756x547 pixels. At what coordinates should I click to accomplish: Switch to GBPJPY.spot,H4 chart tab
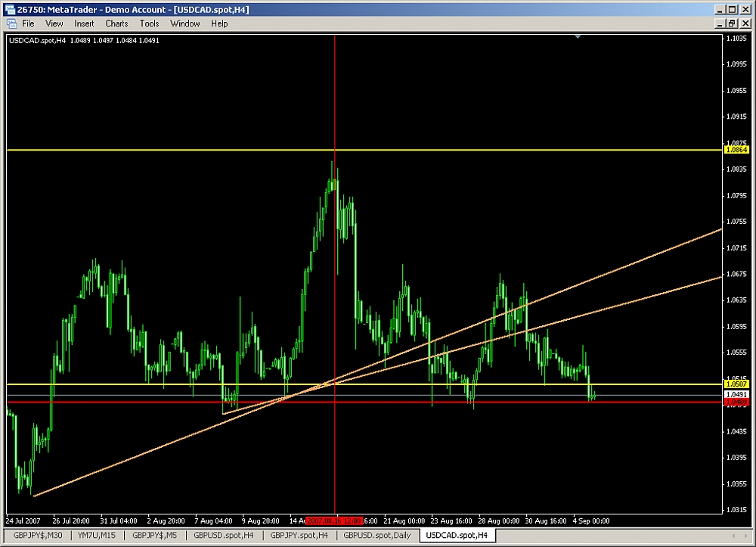pos(299,535)
